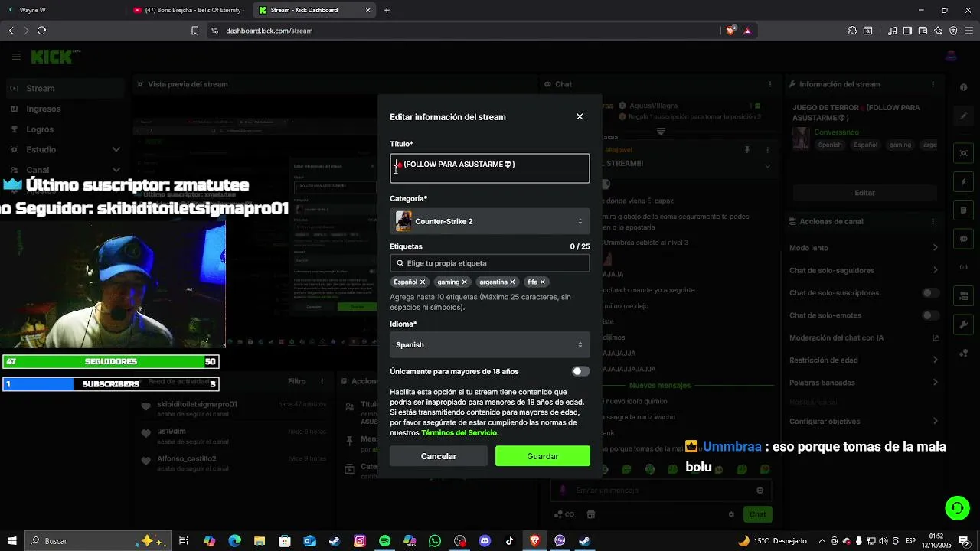980x551 pixels.
Task: Click the green Guardar button
Action: pos(543,456)
